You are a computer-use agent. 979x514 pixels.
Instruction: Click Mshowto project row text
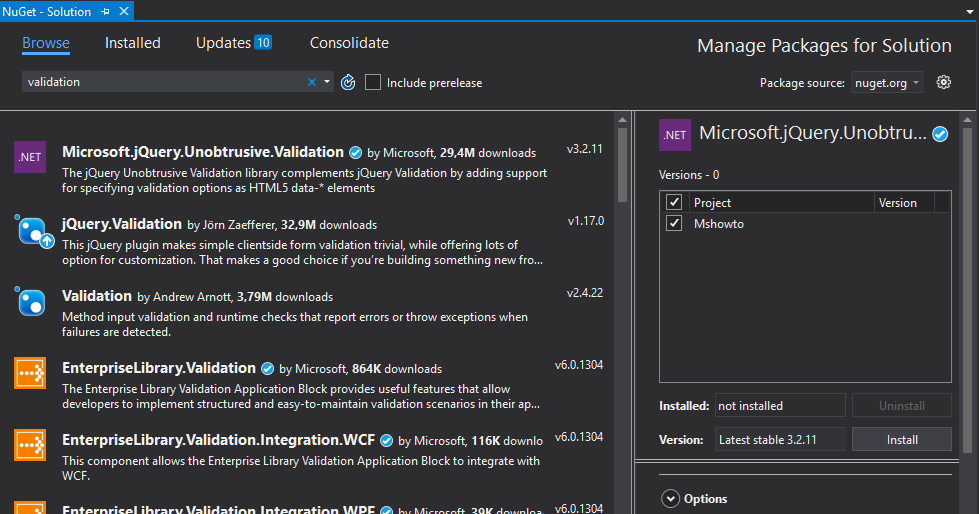click(719, 224)
